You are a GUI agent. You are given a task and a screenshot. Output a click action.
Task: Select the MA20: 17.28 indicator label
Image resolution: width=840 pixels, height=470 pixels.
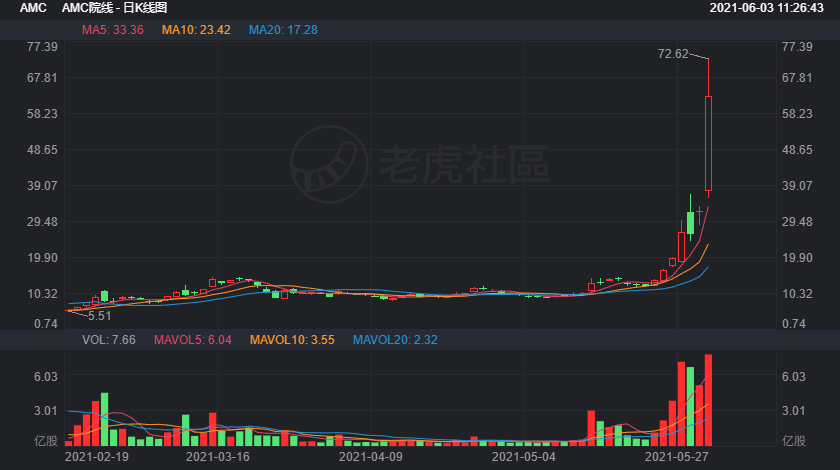point(283,30)
